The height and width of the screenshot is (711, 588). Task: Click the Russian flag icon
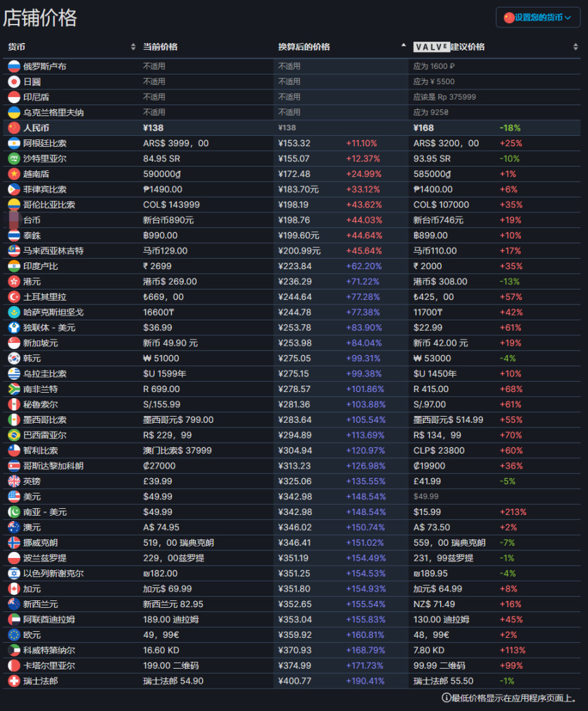(14, 66)
